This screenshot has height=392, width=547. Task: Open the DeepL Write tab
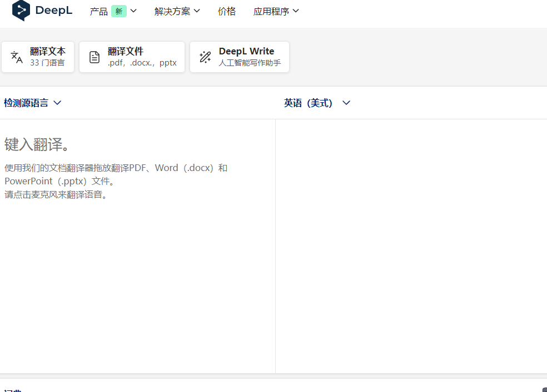[x=240, y=57]
